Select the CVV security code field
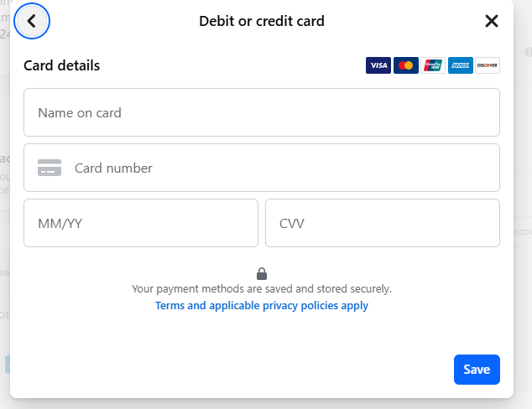 (383, 223)
